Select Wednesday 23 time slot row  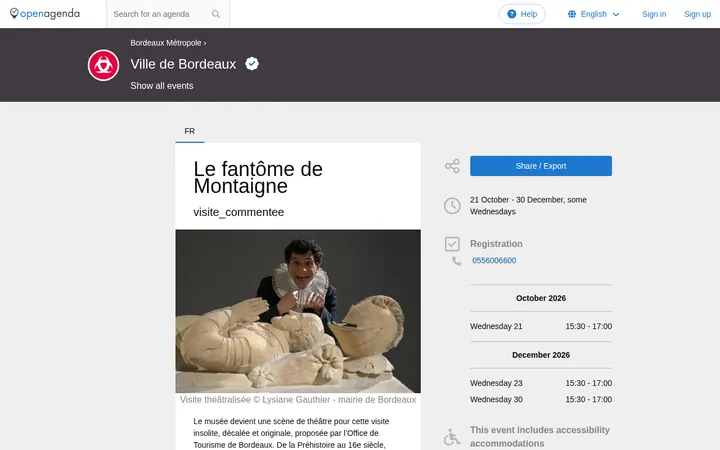tap(541, 383)
